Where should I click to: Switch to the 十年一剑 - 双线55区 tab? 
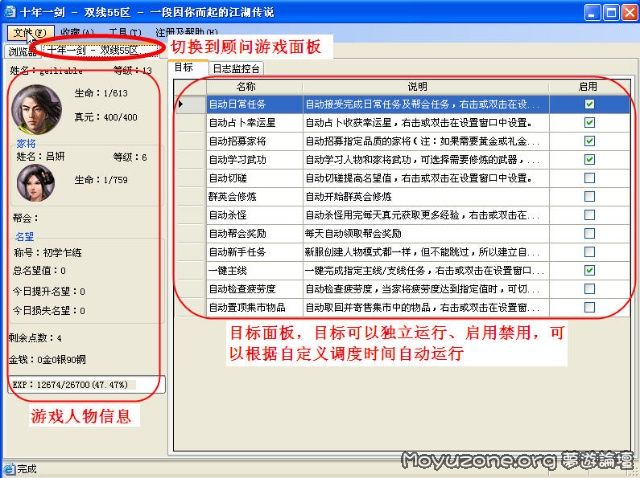100,51
